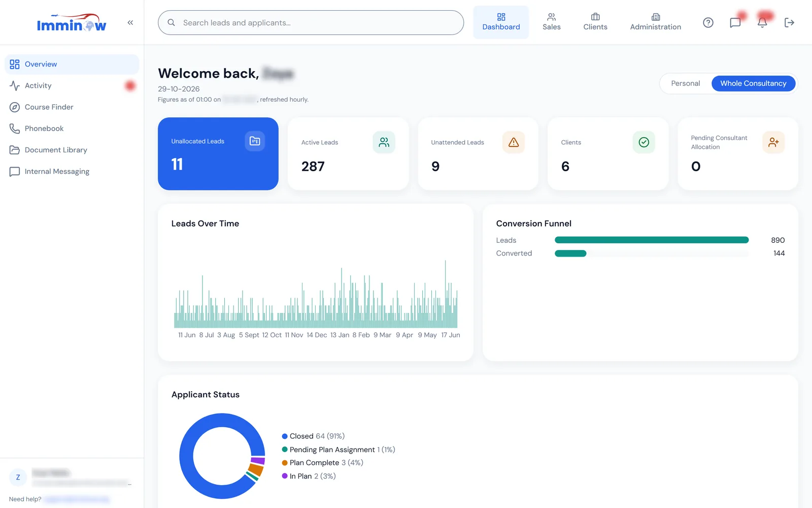Collapse the sidebar with the double chevron
Viewport: 812px width, 508px height.
(x=130, y=22)
